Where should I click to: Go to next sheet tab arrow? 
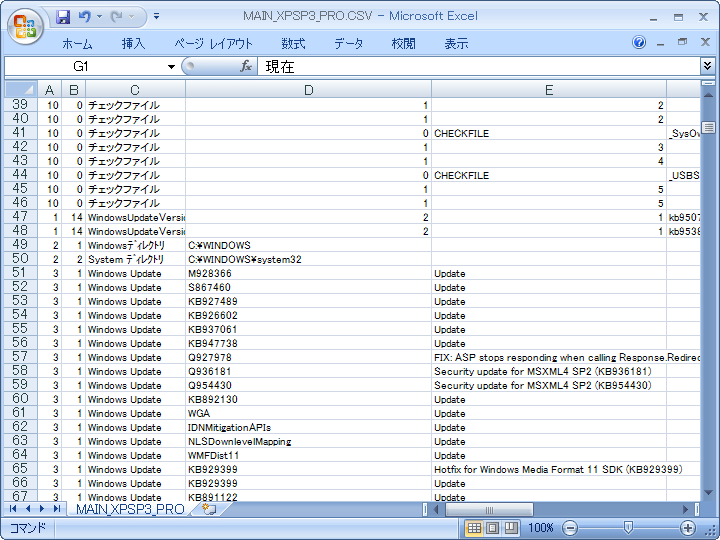(42, 508)
